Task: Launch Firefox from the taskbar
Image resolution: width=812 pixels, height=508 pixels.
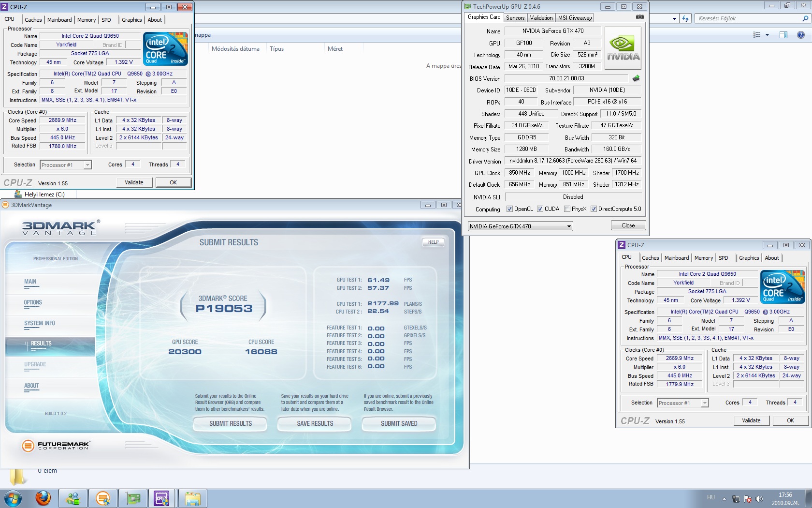Action: pos(43,498)
